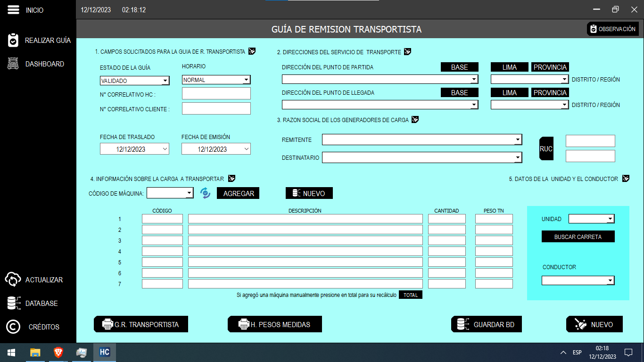Click the clear icon beside section 1 heading
This screenshot has height=362, width=644.
pyautogui.click(x=252, y=51)
